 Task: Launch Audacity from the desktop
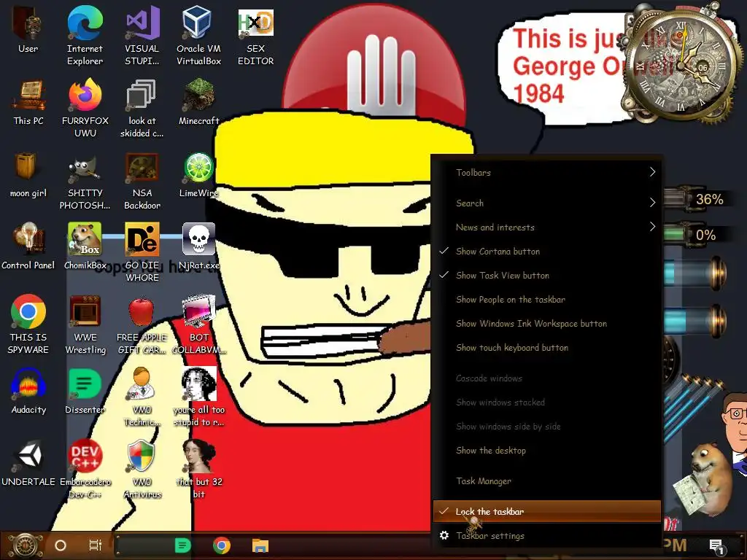point(28,391)
